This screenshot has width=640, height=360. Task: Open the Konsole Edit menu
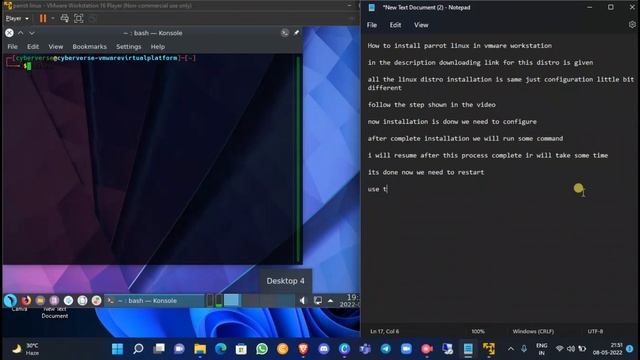click(33, 47)
